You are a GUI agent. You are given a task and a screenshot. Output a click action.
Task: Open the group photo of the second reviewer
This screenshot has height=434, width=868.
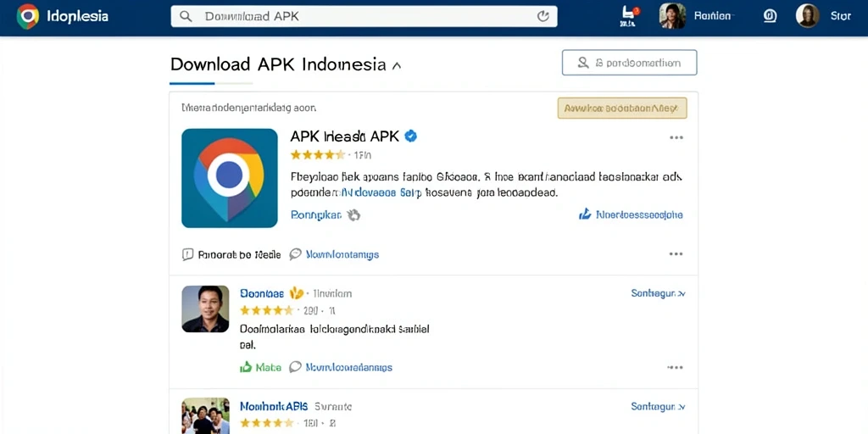pos(205,415)
